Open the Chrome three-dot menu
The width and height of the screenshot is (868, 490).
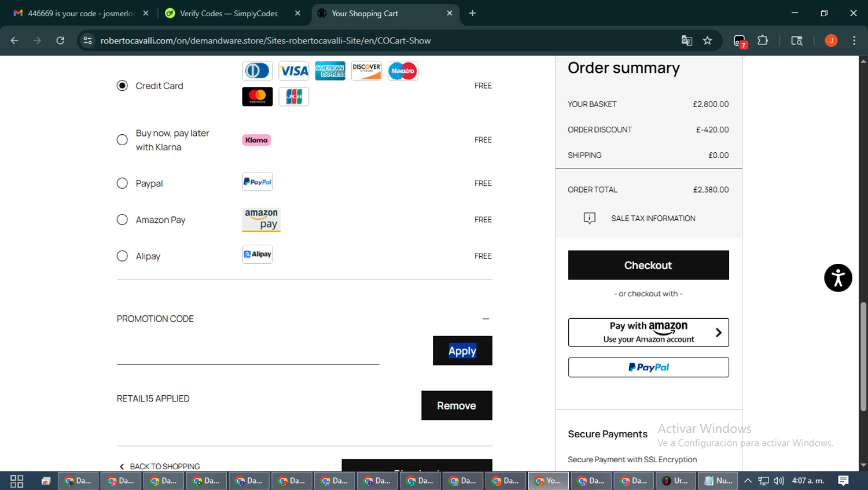854,40
